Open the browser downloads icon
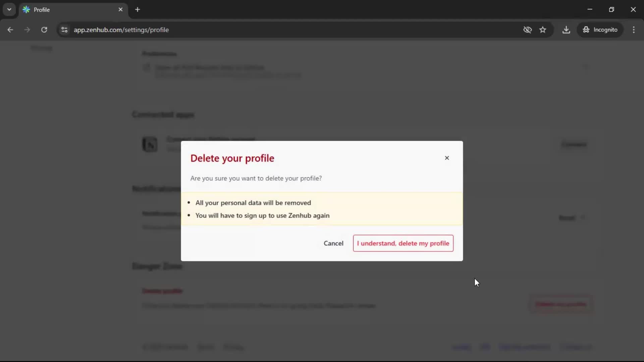Viewport: 644px width, 362px height. 566,30
